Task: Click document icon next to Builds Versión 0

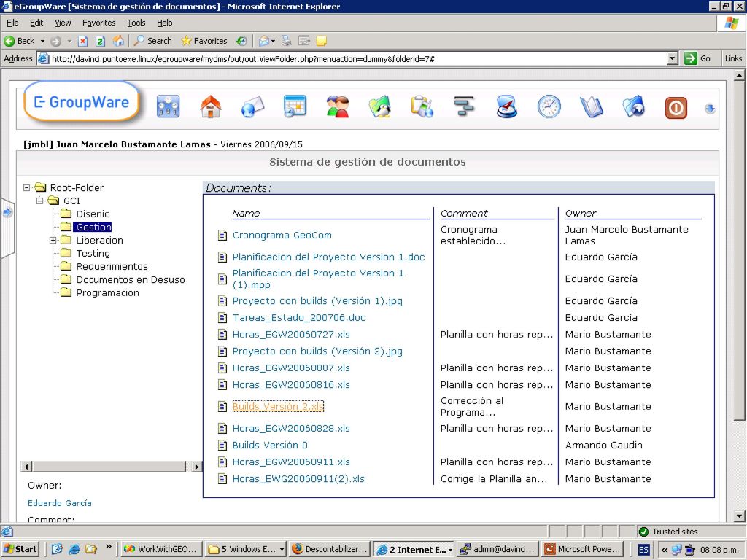Action: (x=222, y=445)
